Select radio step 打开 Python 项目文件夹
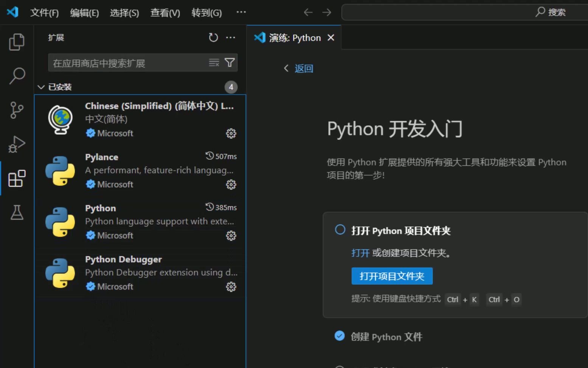Screen dimensions: 588x368 [340, 229]
